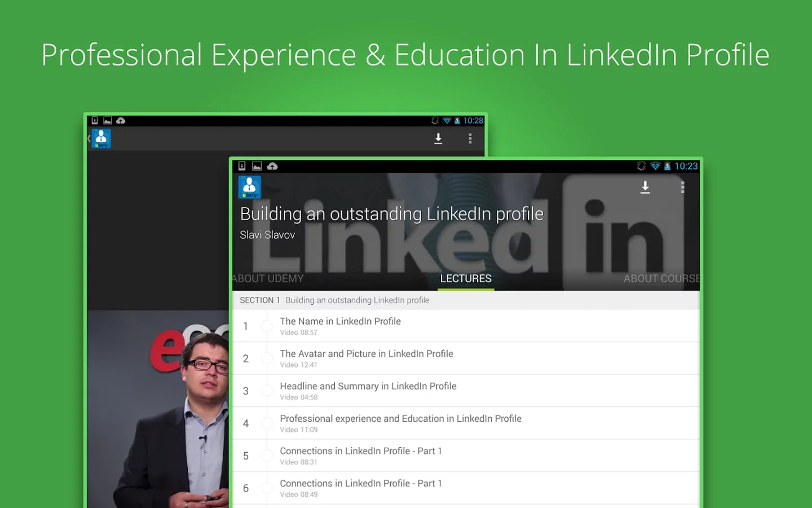Tap the SECTION 1 header row
Viewport: 812px width, 508px height.
tap(466, 300)
